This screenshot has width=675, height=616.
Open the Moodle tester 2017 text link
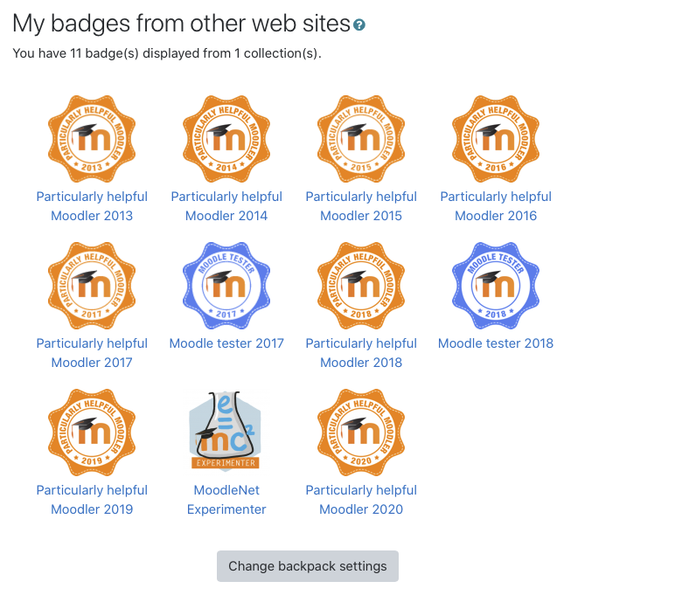[226, 343]
